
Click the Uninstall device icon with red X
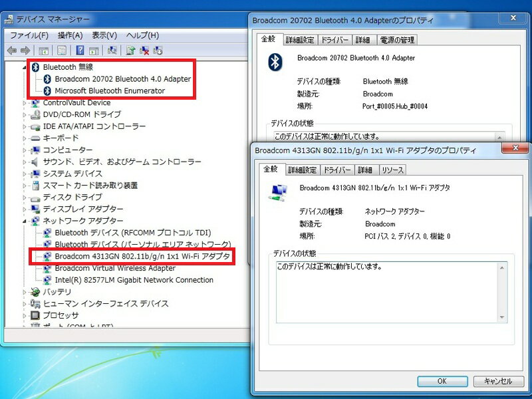pos(144,51)
